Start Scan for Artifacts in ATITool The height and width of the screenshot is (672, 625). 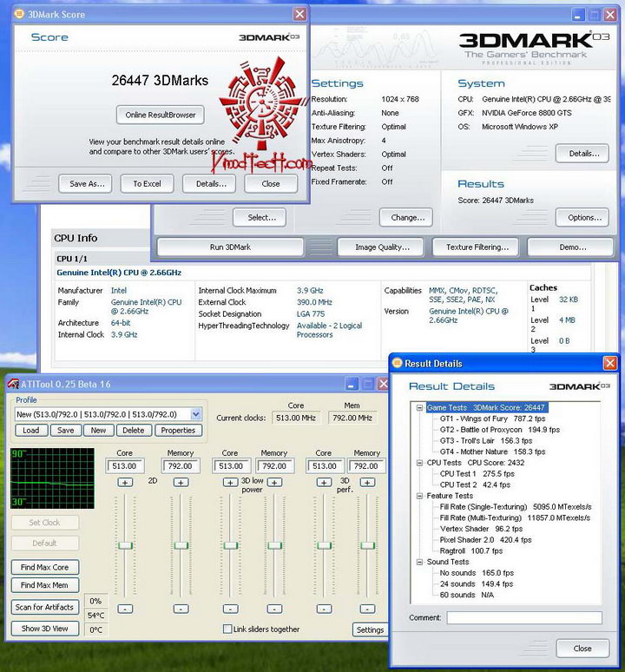pos(44,607)
